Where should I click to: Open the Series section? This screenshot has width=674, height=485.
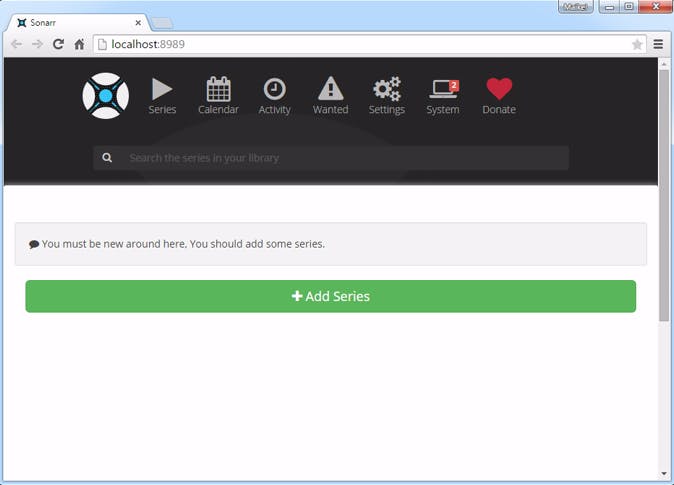(x=162, y=96)
